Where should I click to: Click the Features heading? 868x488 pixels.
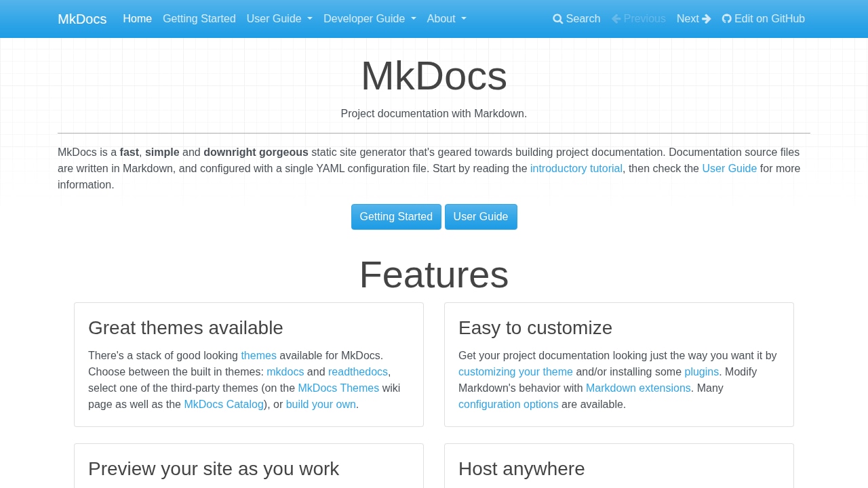[434, 274]
